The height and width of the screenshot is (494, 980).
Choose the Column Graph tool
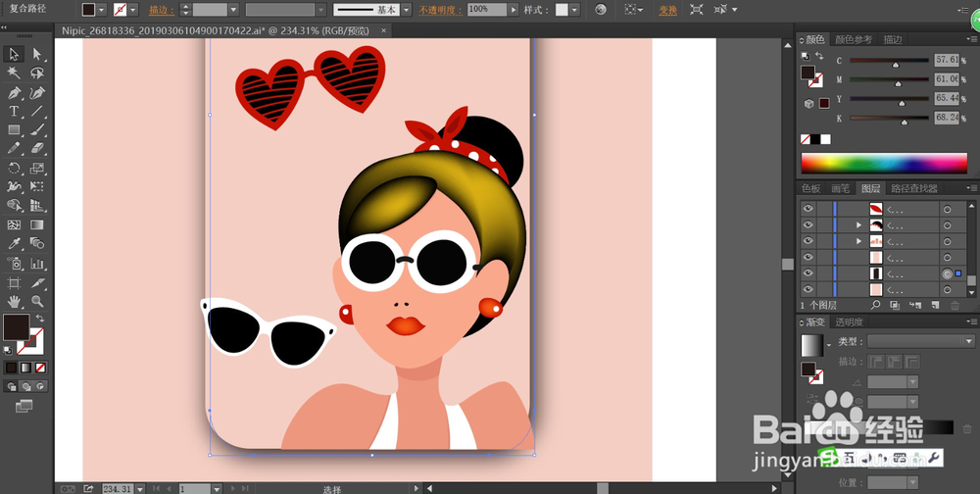click(37, 263)
